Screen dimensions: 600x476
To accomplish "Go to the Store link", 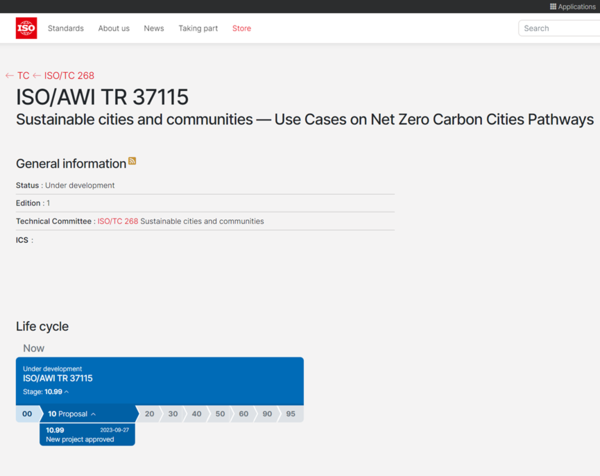I will [242, 28].
